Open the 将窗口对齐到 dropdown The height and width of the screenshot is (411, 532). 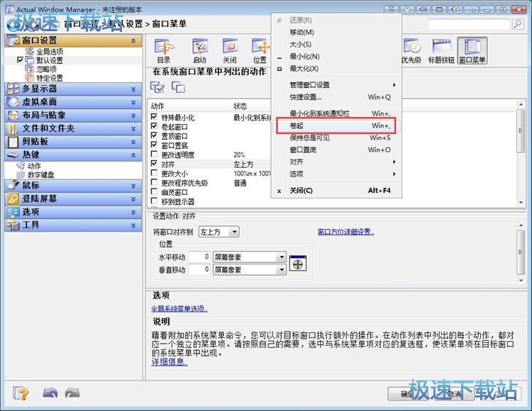[x=218, y=232]
